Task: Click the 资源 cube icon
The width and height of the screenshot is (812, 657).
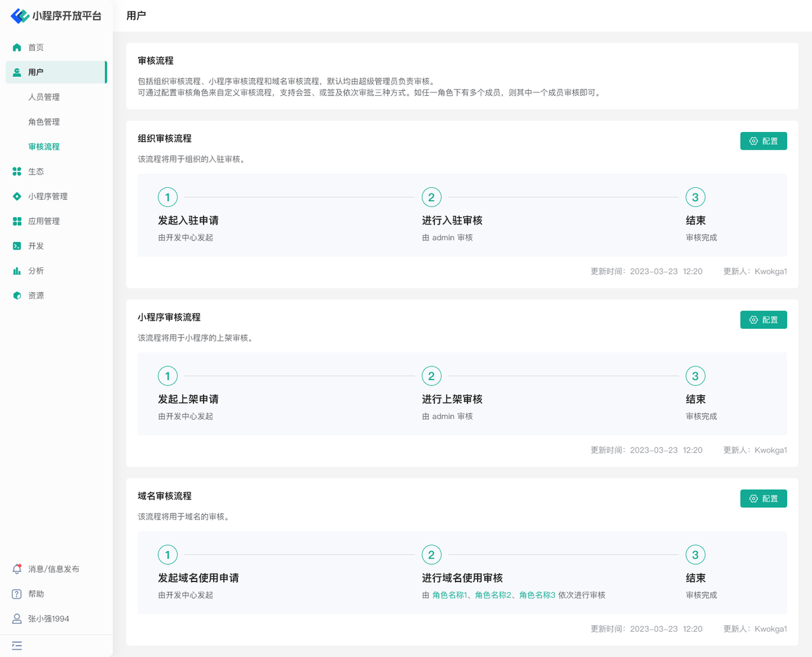Action: click(x=17, y=296)
